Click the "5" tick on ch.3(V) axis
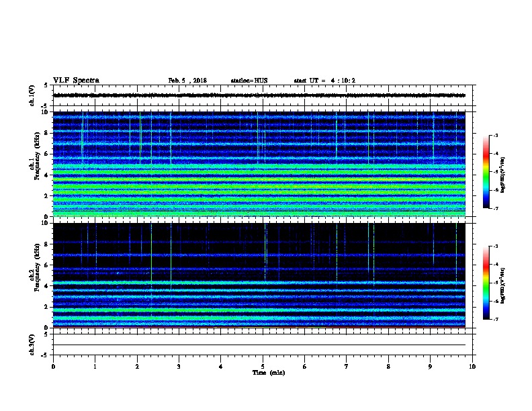 (46, 334)
